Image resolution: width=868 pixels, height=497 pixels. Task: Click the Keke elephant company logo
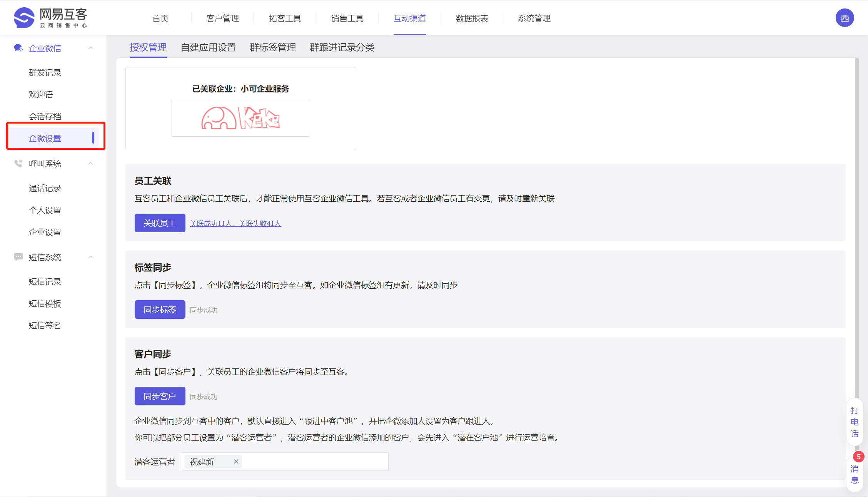[241, 118]
